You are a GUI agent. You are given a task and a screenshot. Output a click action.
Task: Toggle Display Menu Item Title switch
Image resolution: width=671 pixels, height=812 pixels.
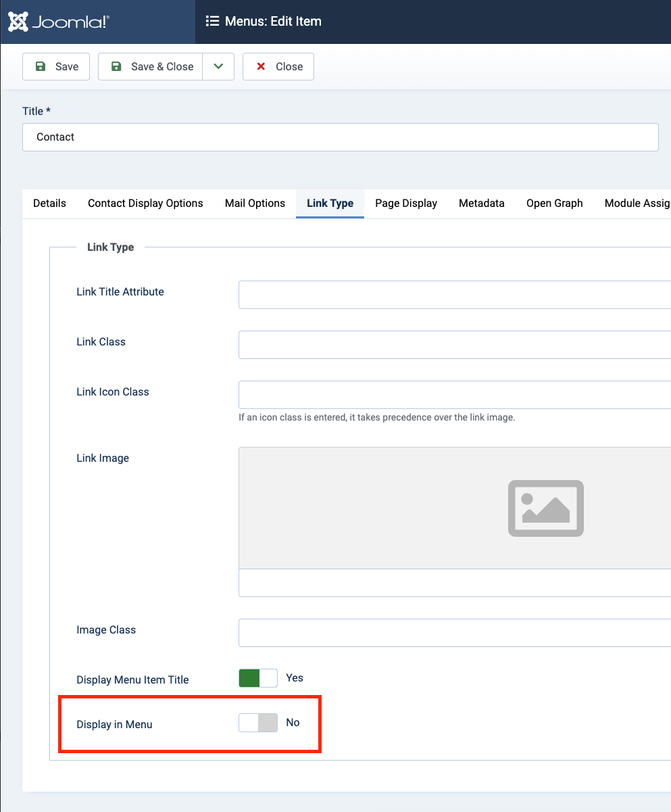[258, 678]
